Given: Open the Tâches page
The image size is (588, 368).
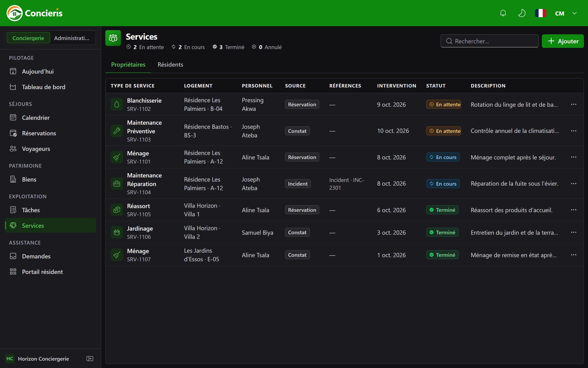Looking at the screenshot, I should tap(51, 210).
